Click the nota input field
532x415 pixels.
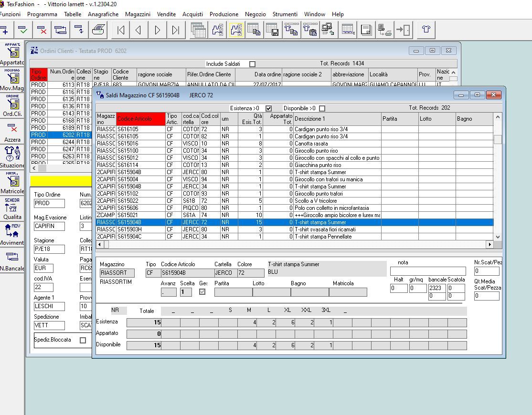click(427, 271)
